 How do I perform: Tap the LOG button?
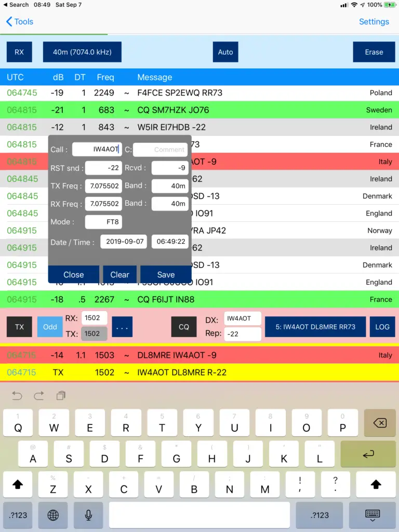pos(382,327)
